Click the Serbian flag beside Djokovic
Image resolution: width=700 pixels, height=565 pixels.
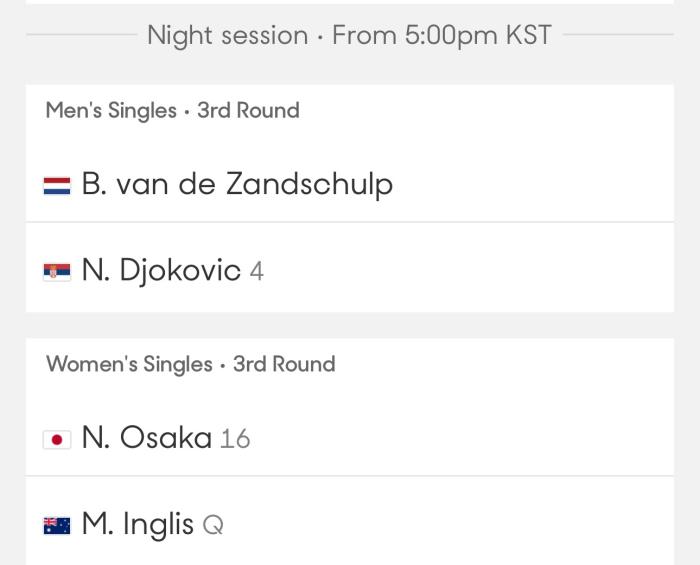pyautogui.click(x=57, y=271)
